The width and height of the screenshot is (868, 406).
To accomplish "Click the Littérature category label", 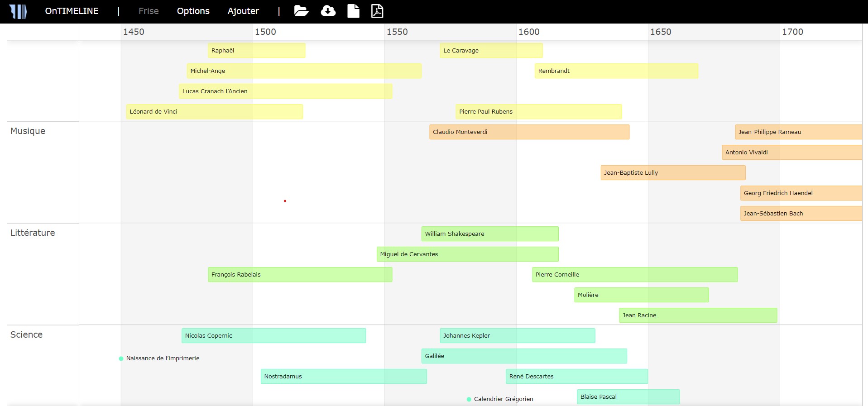I will click(33, 233).
